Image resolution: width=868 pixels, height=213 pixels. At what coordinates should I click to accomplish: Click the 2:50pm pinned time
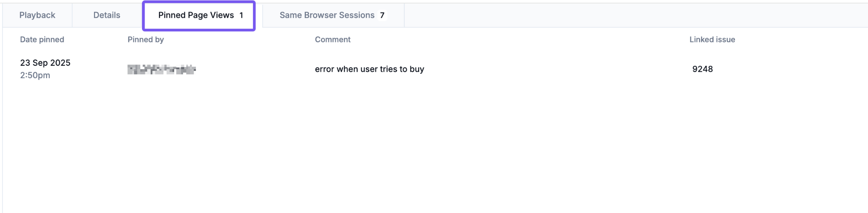[35, 75]
